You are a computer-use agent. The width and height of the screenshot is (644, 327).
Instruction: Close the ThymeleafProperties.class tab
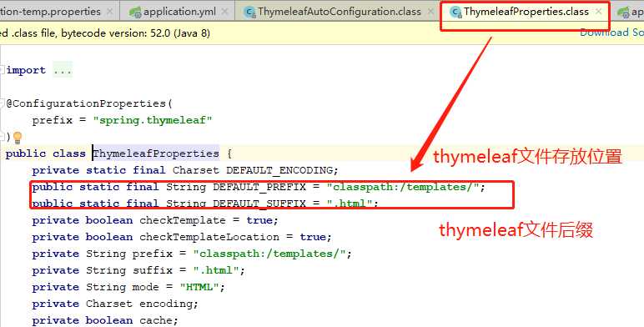pyautogui.click(x=598, y=12)
